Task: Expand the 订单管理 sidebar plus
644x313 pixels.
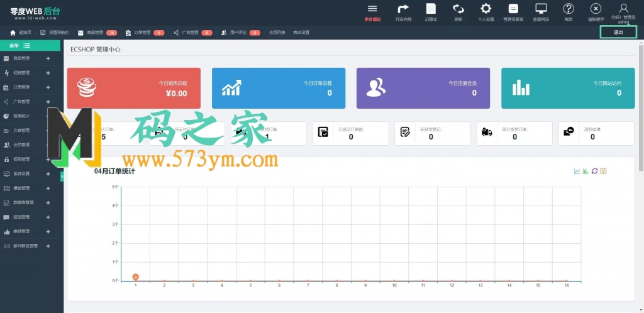Action: 48,87
